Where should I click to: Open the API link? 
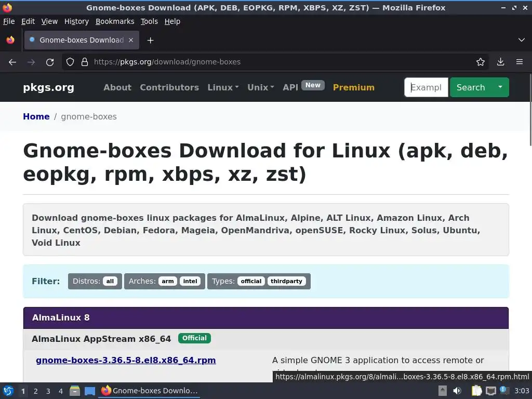tap(290, 87)
